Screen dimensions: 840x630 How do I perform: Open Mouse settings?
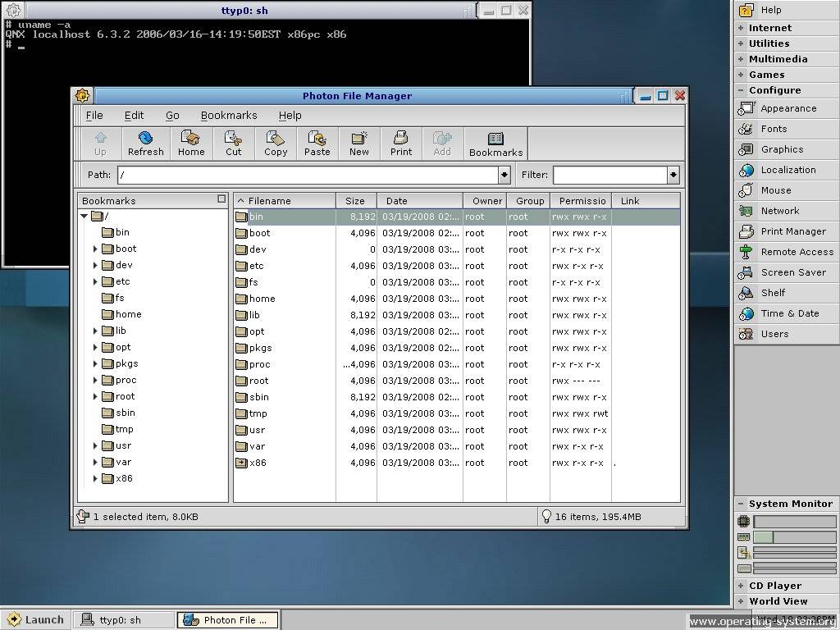[x=787, y=190]
